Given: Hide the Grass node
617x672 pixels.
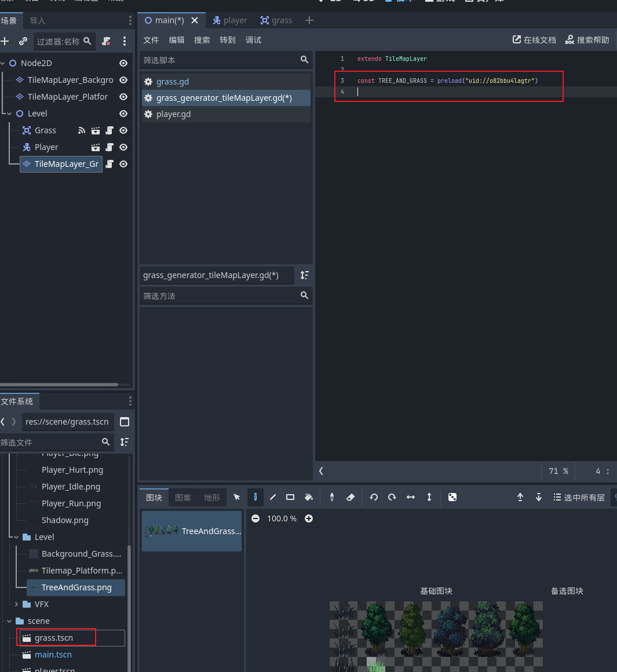Looking at the screenshot, I should point(123,130).
